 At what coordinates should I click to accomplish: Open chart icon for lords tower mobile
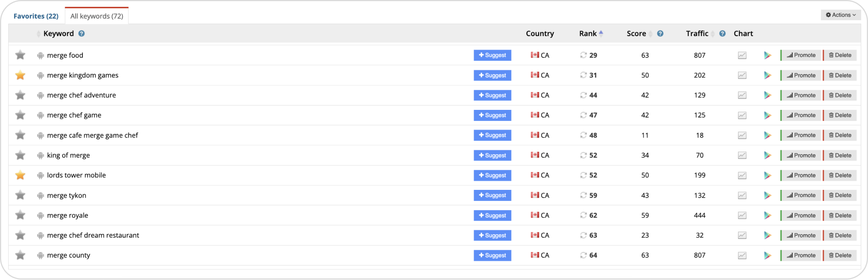[x=742, y=175]
